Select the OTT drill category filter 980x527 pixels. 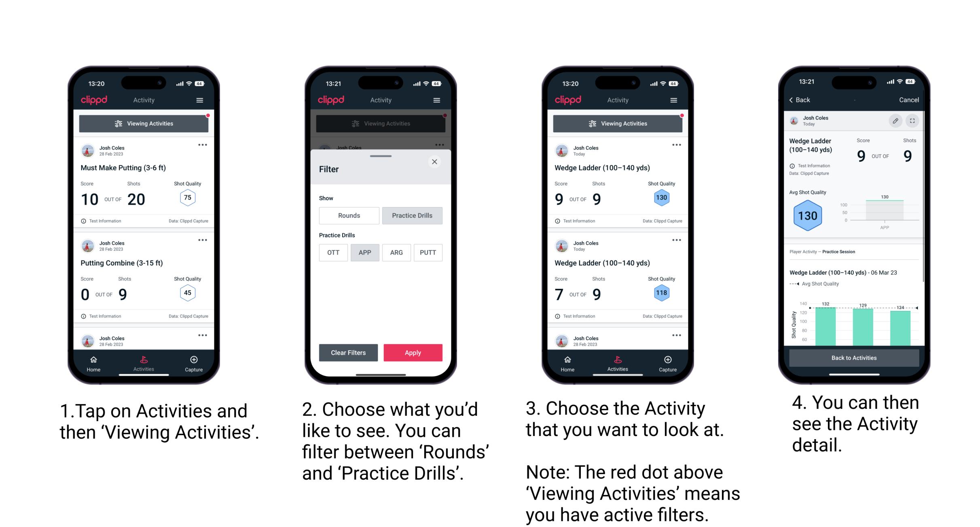tap(332, 252)
